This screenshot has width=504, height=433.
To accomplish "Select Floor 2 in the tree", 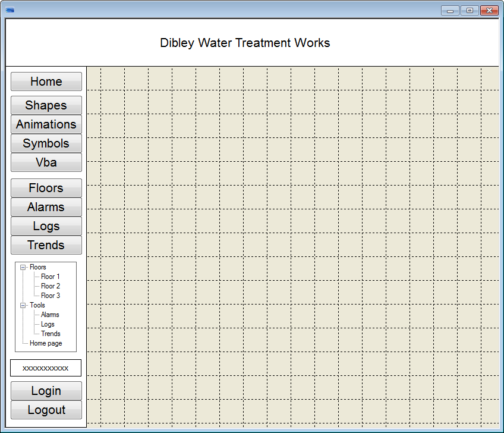I will 50,286.
